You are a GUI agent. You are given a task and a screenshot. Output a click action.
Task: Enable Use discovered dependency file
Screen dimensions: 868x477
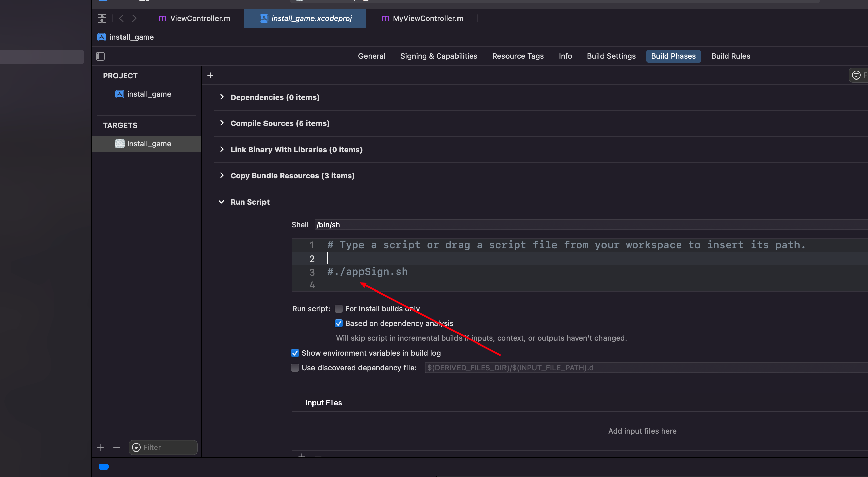tap(295, 368)
